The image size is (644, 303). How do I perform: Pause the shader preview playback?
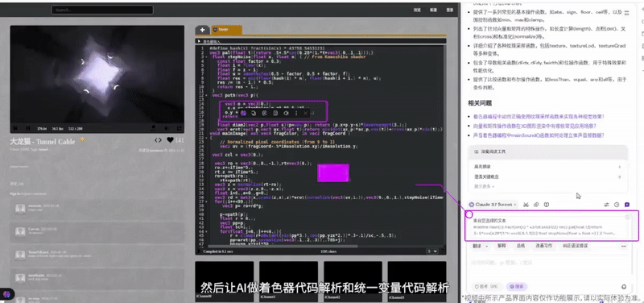pyautogui.click(x=28, y=129)
